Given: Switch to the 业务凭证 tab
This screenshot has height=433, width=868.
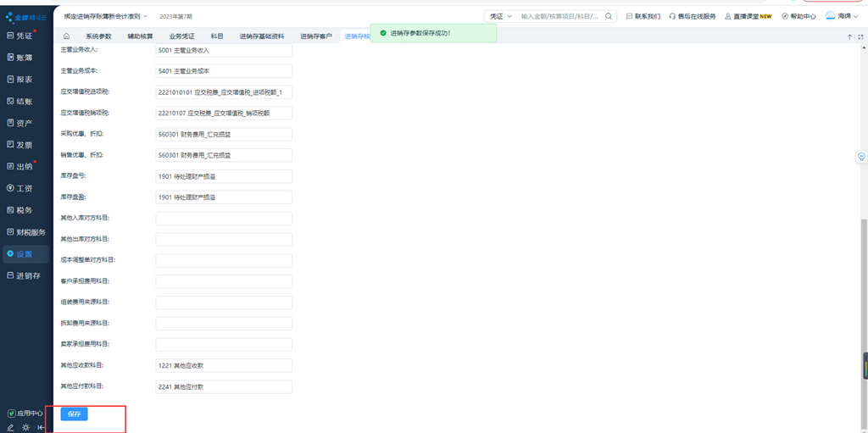Looking at the screenshot, I should [181, 36].
